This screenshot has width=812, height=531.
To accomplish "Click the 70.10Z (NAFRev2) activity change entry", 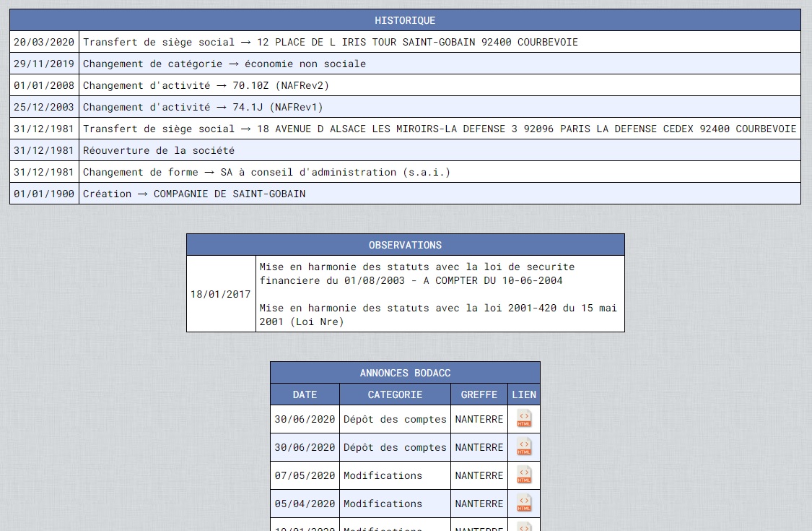I will point(206,85).
